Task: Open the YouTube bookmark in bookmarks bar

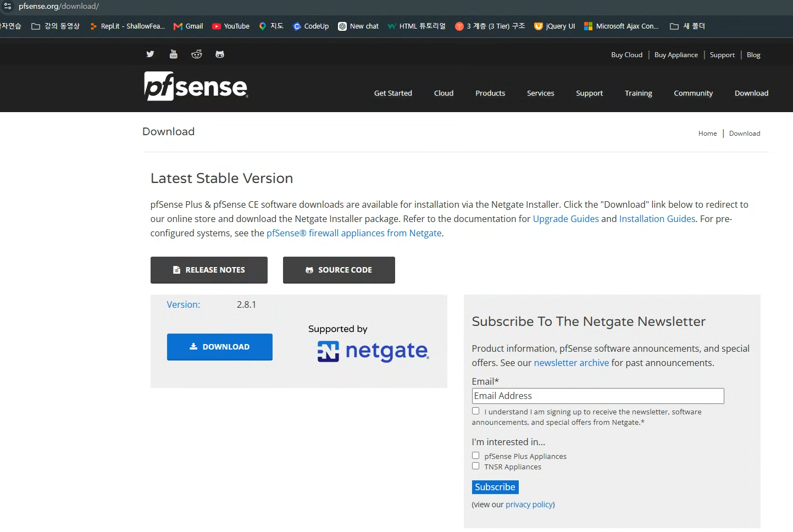Action: click(231, 26)
